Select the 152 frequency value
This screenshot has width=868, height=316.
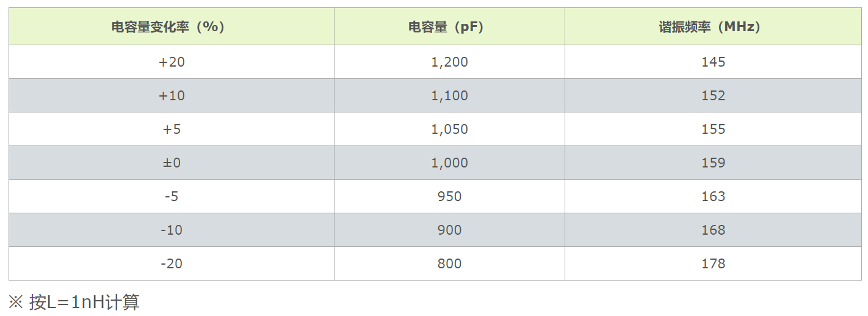tap(713, 95)
